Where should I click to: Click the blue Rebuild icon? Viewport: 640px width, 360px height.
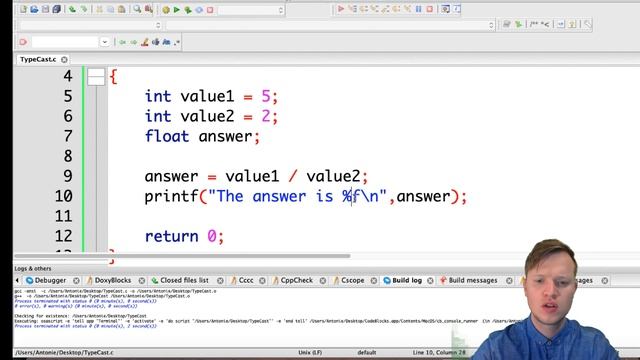pyautogui.click(x=199, y=9)
